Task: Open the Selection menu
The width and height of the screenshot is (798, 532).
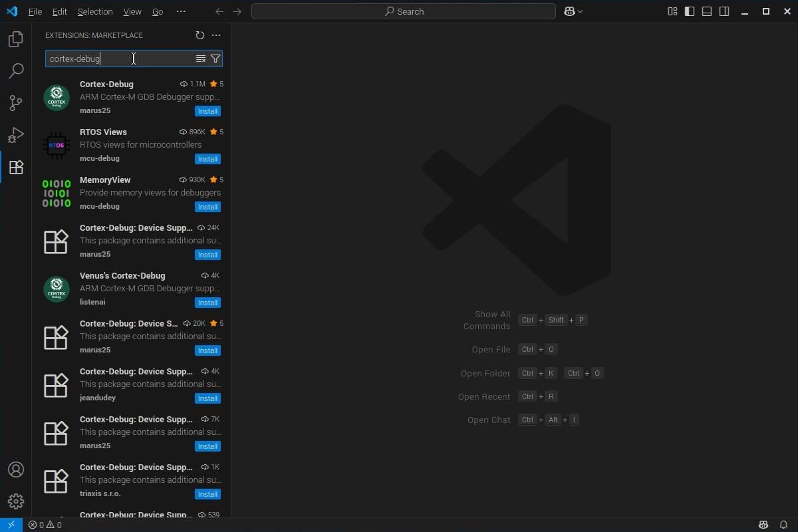Action: [94, 11]
